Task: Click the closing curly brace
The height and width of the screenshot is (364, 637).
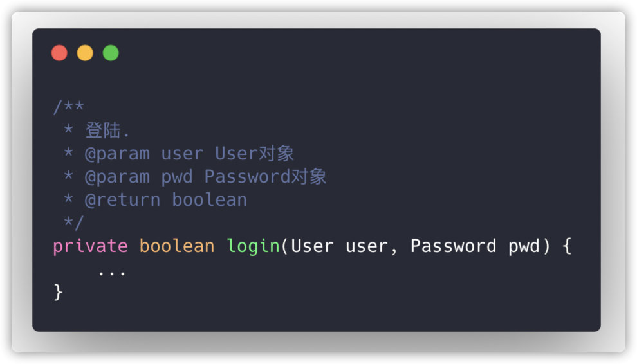Action: click(x=58, y=292)
